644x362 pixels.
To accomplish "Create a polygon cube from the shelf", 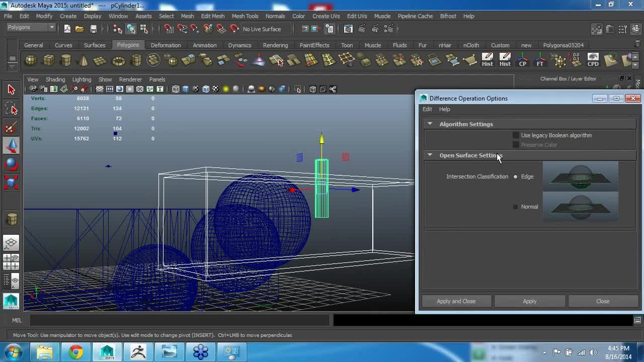I will click(x=48, y=61).
